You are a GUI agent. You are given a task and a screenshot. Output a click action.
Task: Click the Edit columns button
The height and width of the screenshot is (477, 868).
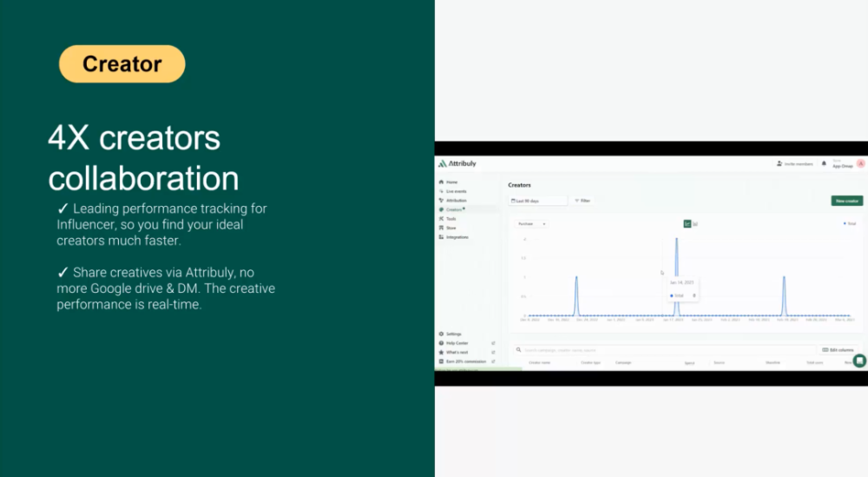(x=838, y=350)
